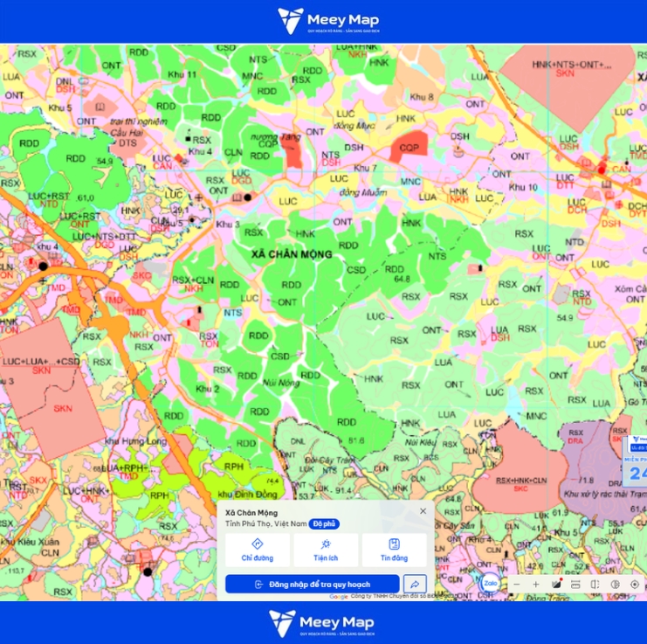Click the LUC+LUA+...+CSD SKN zone label

point(41,366)
